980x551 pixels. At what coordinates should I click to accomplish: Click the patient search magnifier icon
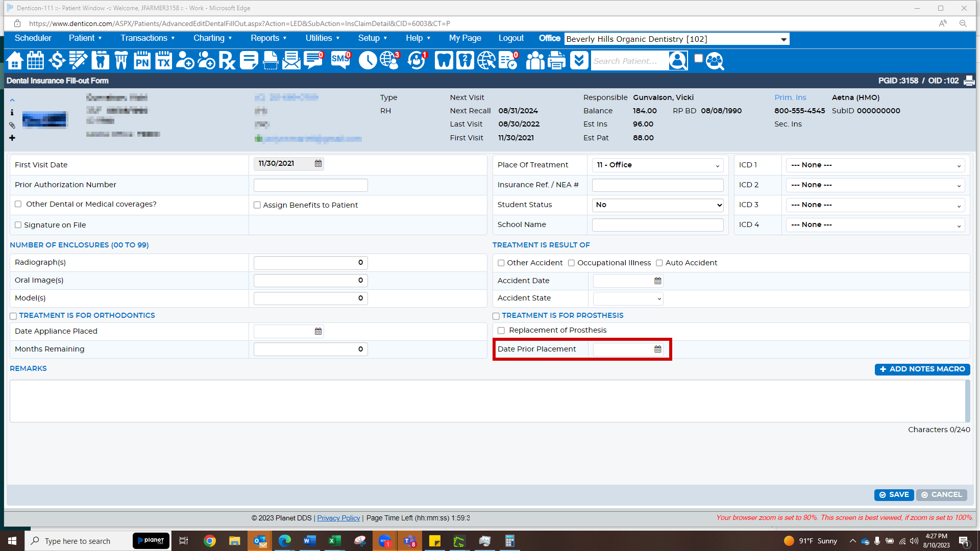[x=678, y=61]
